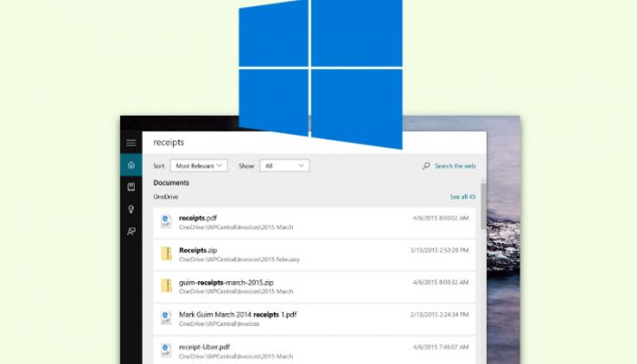Open the Feedback icon in sidebar

pos(131,231)
